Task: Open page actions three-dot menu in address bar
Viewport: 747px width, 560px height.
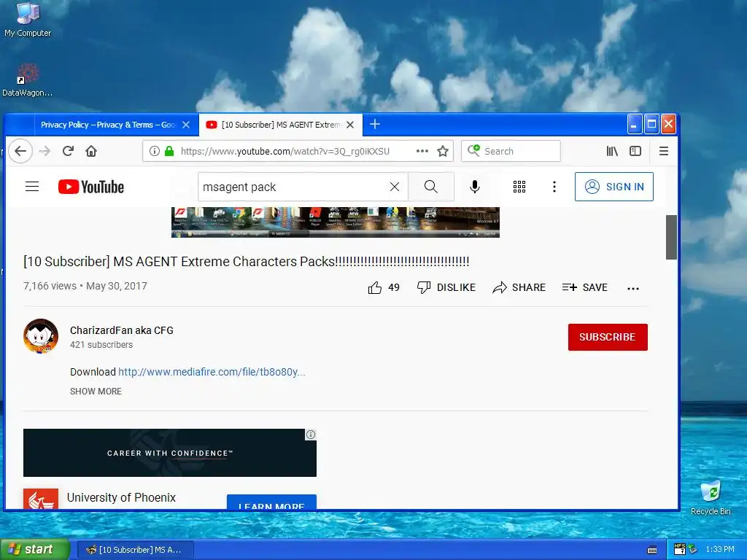Action: [422, 151]
